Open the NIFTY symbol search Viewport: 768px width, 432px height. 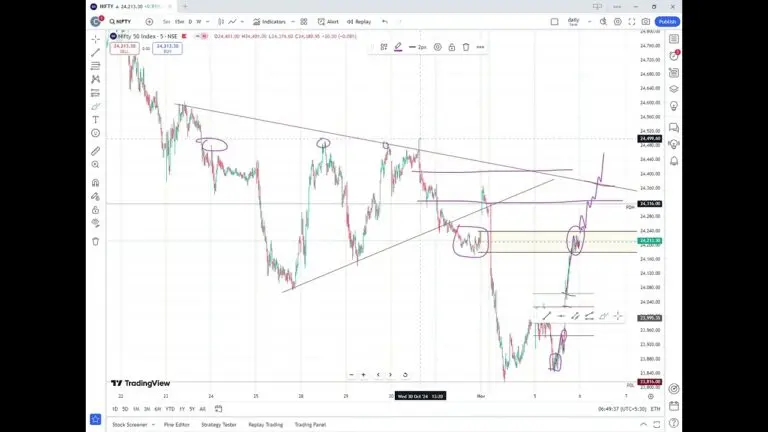tap(120, 22)
